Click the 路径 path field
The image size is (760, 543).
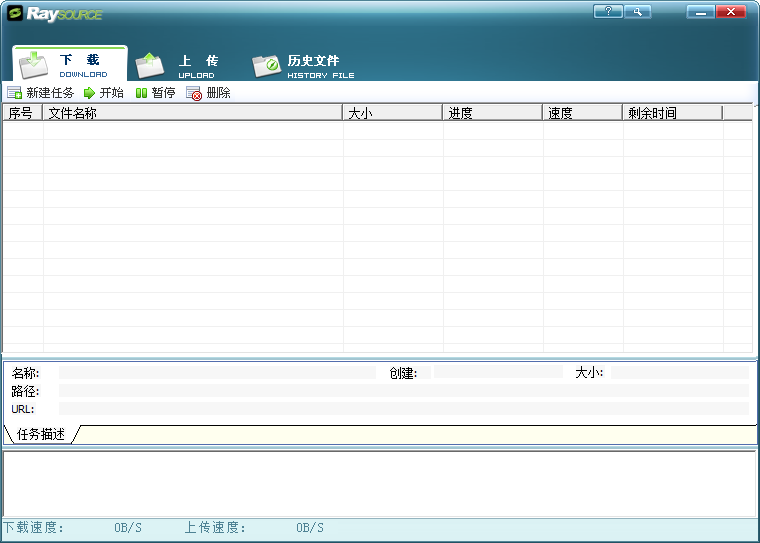(x=403, y=390)
